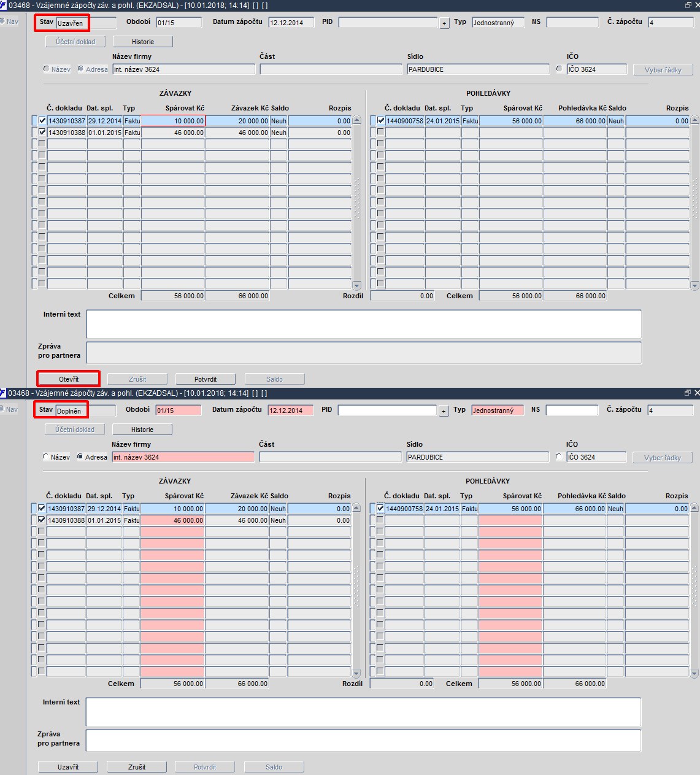Click the plus button beside PID, Uzavřen form
The height and width of the screenshot is (775, 700).
(x=445, y=23)
